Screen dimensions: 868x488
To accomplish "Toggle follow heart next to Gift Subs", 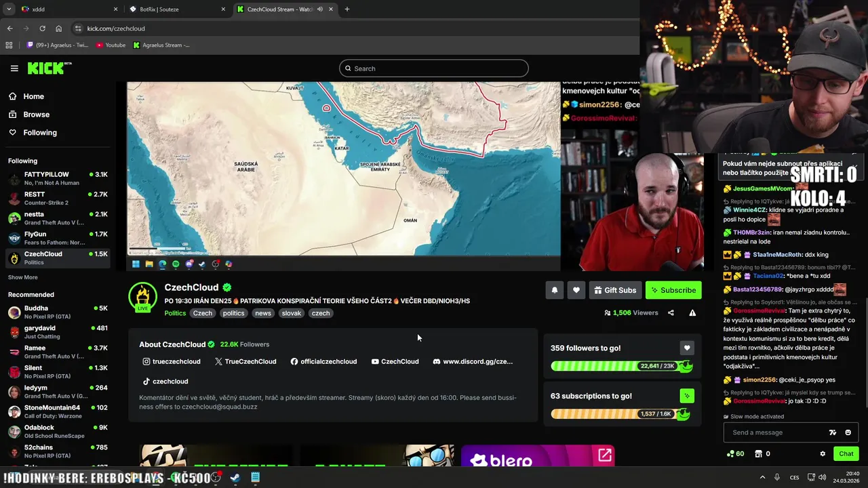I will point(576,290).
